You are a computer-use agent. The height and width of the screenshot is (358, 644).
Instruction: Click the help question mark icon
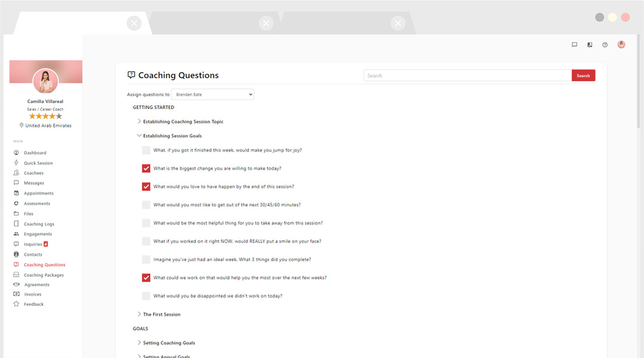pos(605,45)
